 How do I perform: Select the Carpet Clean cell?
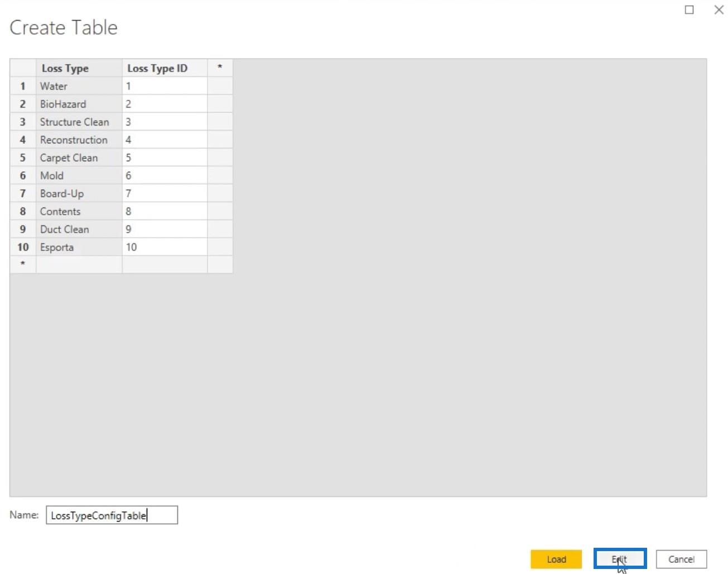point(79,157)
